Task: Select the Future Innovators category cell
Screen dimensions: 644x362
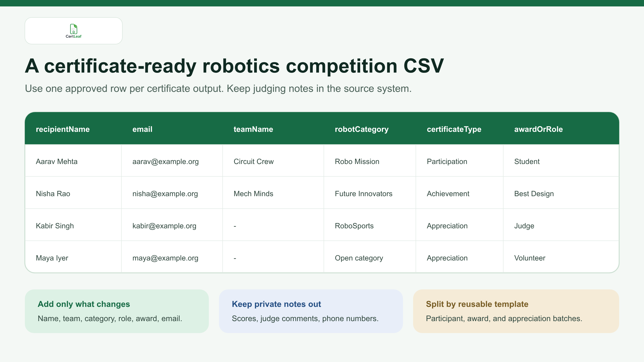Action: [370, 193]
